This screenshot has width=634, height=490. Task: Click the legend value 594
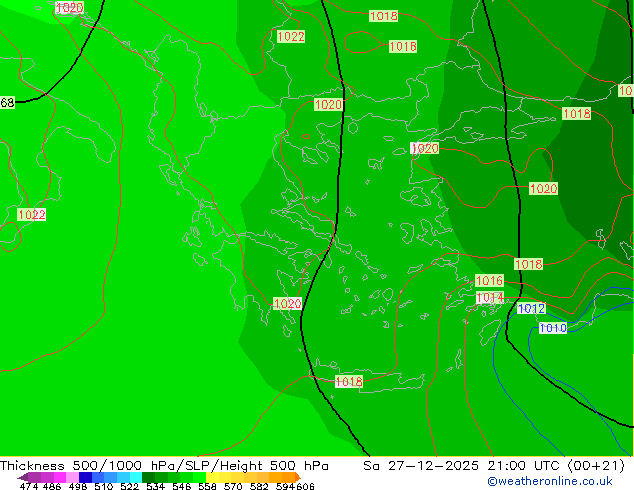click(x=285, y=486)
